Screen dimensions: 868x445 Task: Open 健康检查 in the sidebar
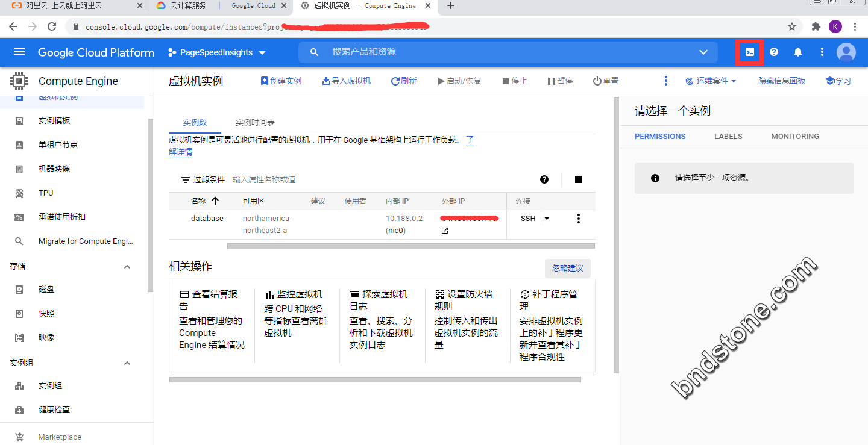(x=54, y=409)
